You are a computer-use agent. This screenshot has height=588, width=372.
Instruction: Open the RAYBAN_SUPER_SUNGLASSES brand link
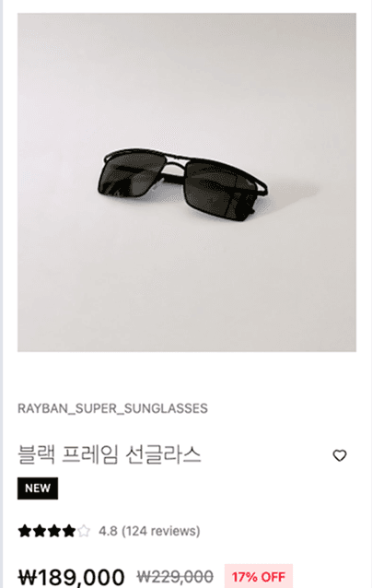pyautogui.click(x=112, y=408)
